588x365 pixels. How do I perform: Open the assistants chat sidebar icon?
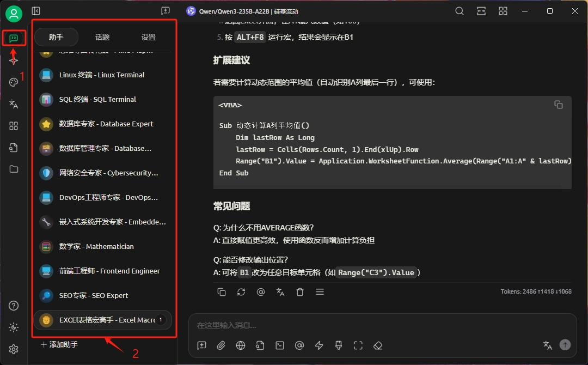pyautogui.click(x=14, y=38)
